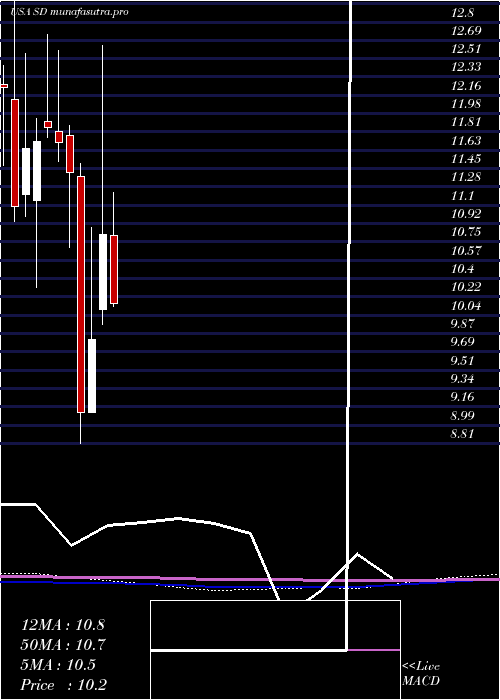The image size is (500, 700).
Task: Select the 10.04 price axis label
Action: (466, 306)
